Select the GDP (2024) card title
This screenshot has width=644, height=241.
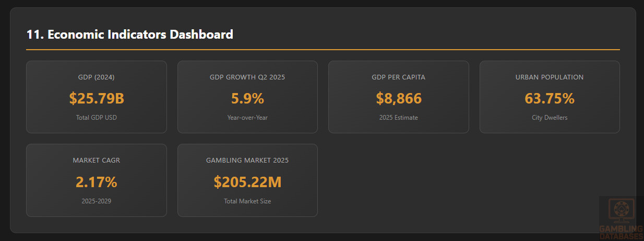96,77
